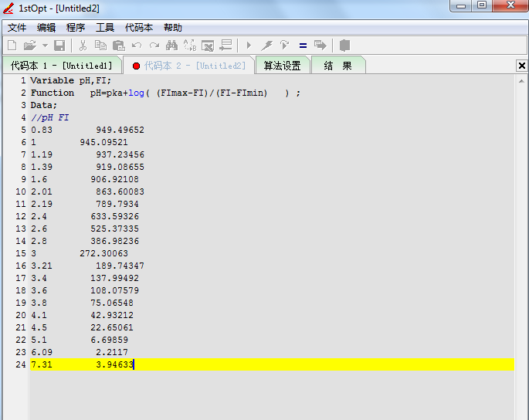Click the lightning quick-run icon
This screenshot has height=420, width=529.
point(266,46)
